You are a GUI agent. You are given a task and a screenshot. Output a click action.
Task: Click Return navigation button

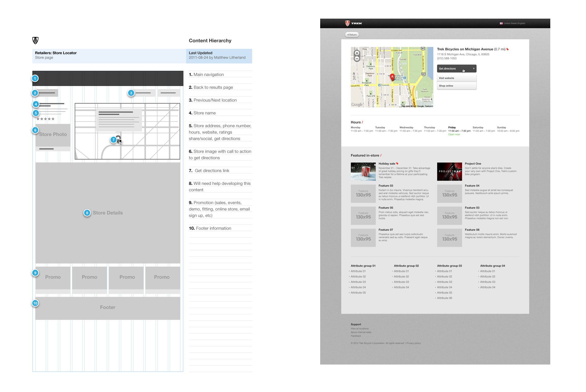[352, 34]
